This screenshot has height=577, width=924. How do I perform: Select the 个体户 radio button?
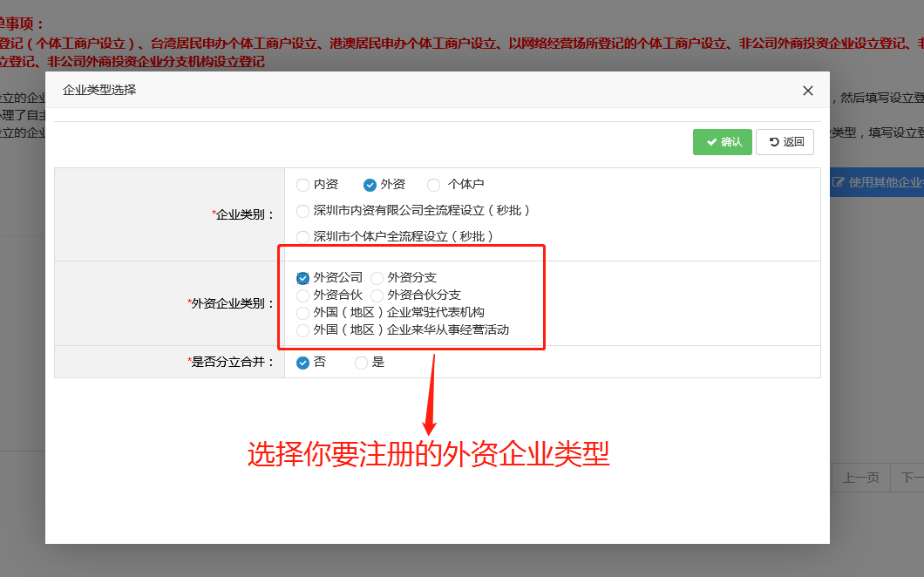433,184
